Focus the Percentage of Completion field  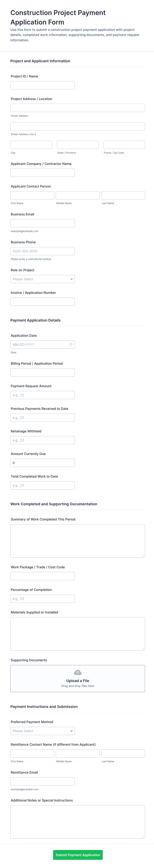click(x=42, y=599)
